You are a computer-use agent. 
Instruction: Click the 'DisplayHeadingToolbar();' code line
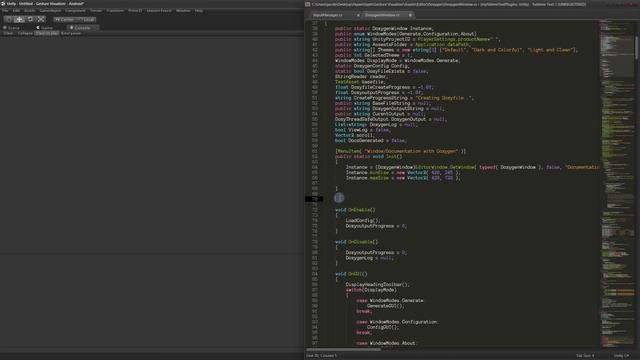point(377,284)
